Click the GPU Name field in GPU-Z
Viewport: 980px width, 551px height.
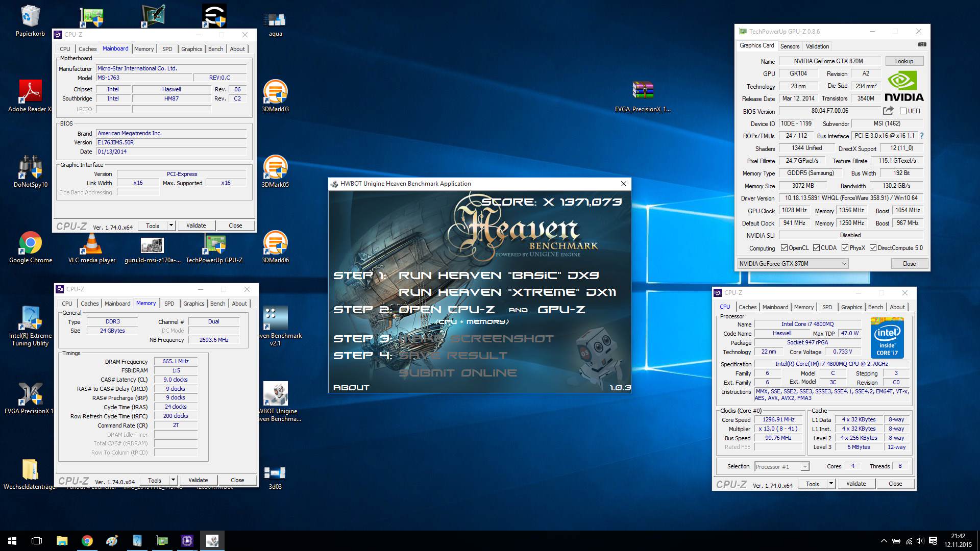click(829, 61)
